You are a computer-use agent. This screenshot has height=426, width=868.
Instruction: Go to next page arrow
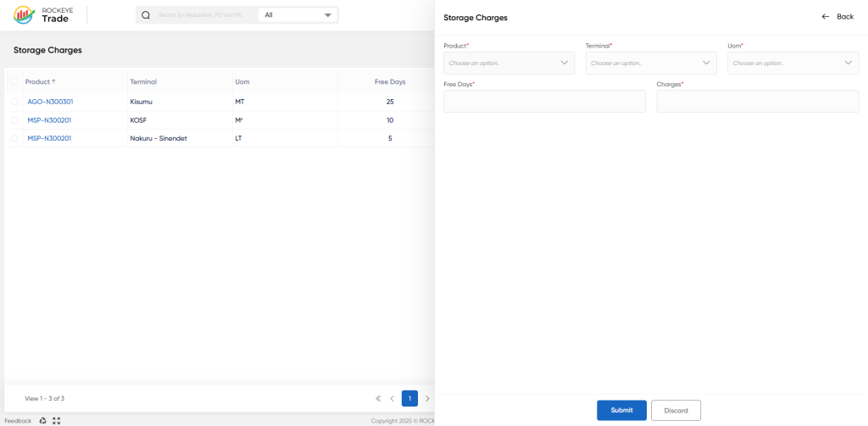pos(427,398)
